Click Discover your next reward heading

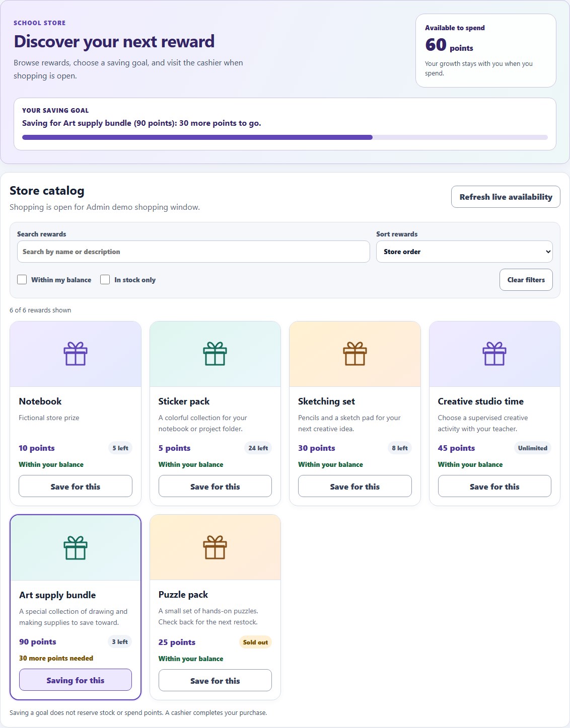114,41
